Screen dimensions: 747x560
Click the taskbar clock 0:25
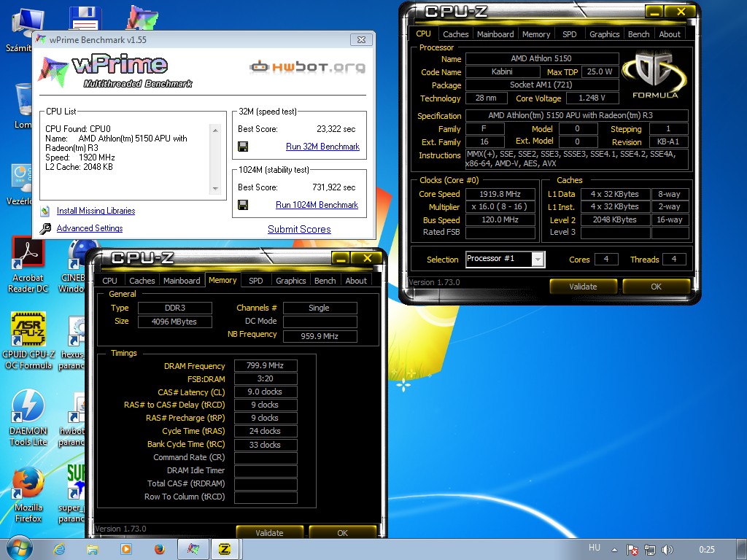[706, 550]
